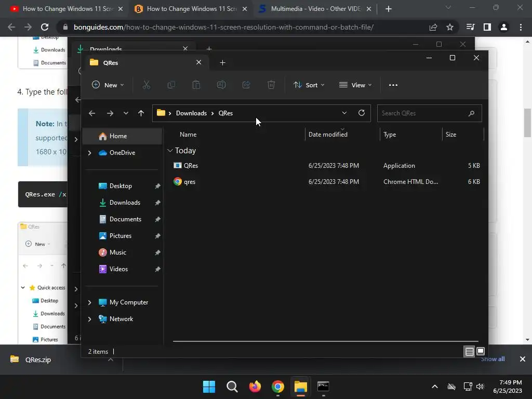Show hidden system tray icons
This screenshot has width=532, height=399.
pyautogui.click(x=435, y=387)
